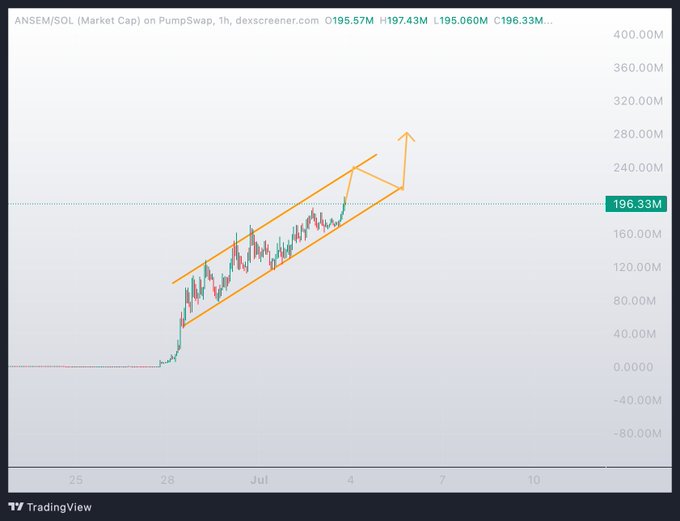The height and width of the screenshot is (521, 680).
Task: Click the ANSEM/SOL chart title
Action: click(167, 20)
